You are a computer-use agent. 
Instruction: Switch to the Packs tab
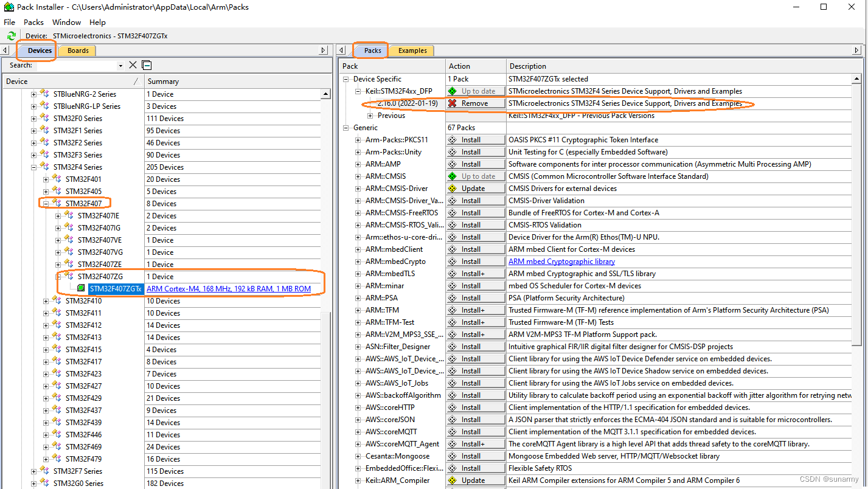373,50
